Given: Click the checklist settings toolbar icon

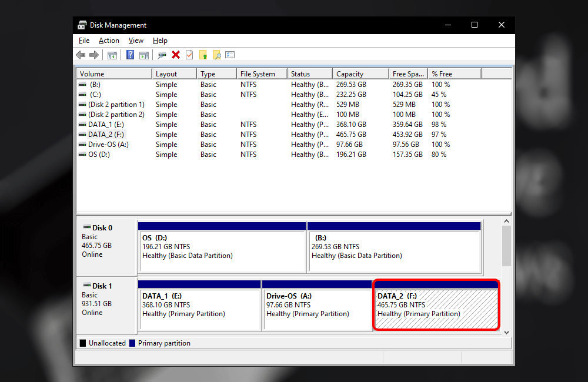Looking at the screenshot, I should [x=230, y=55].
